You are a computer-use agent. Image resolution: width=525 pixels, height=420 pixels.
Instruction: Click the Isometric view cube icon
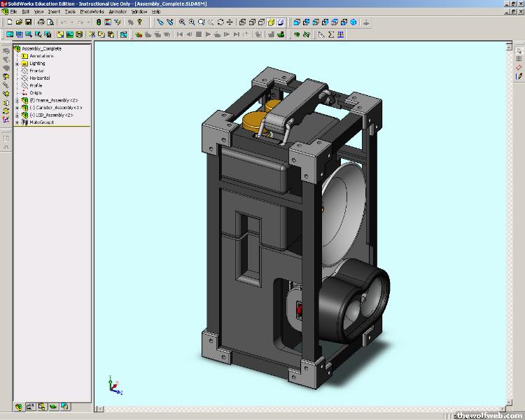353,22
